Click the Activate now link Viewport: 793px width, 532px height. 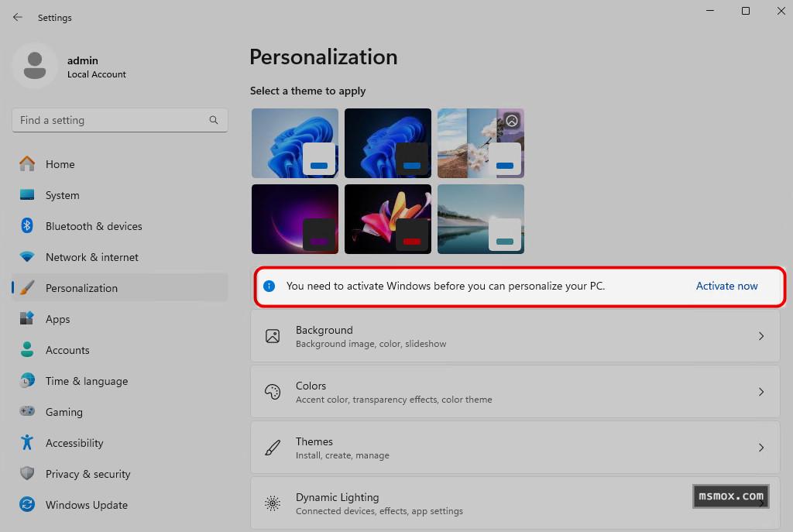pyautogui.click(x=726, y=286)
